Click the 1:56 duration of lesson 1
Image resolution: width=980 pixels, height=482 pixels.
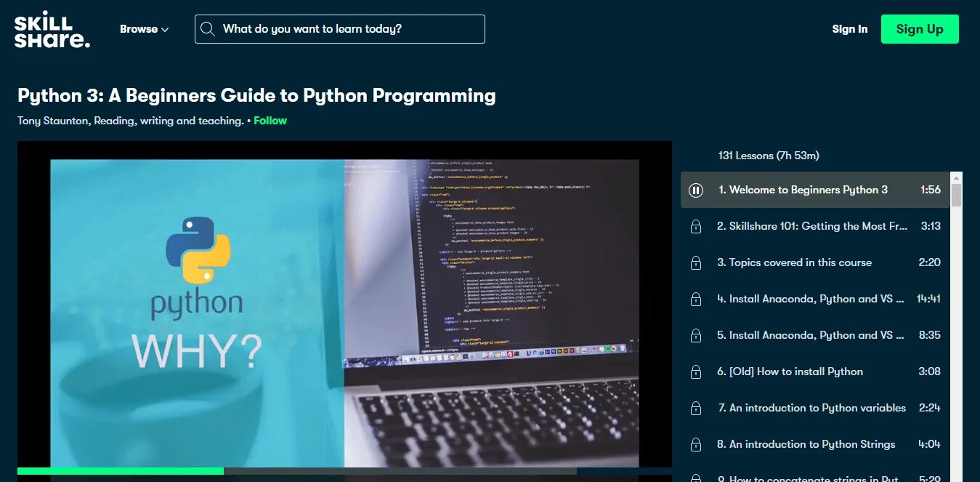coord(930,190)
